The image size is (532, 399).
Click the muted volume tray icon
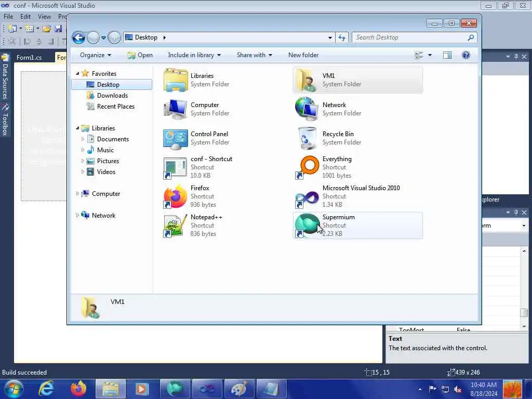(x=457, y=390)
